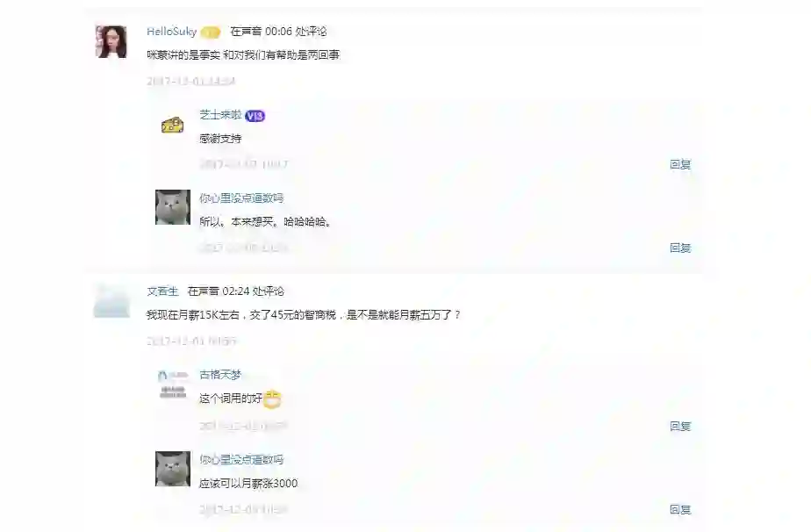
Task: Click username 你心里没点逼数吗 above 所以。本来想买
Action: 241,198
